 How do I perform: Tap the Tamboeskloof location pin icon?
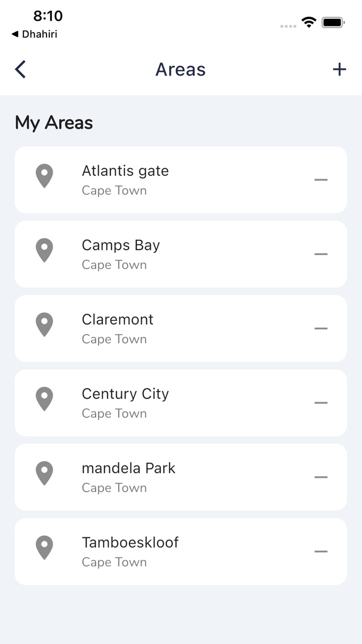(44, 548)
